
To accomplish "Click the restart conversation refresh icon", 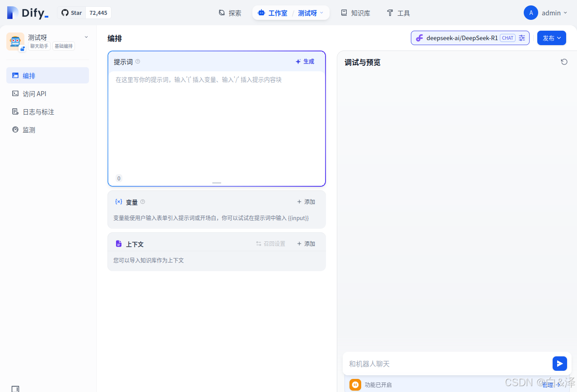I will point(564,62).
